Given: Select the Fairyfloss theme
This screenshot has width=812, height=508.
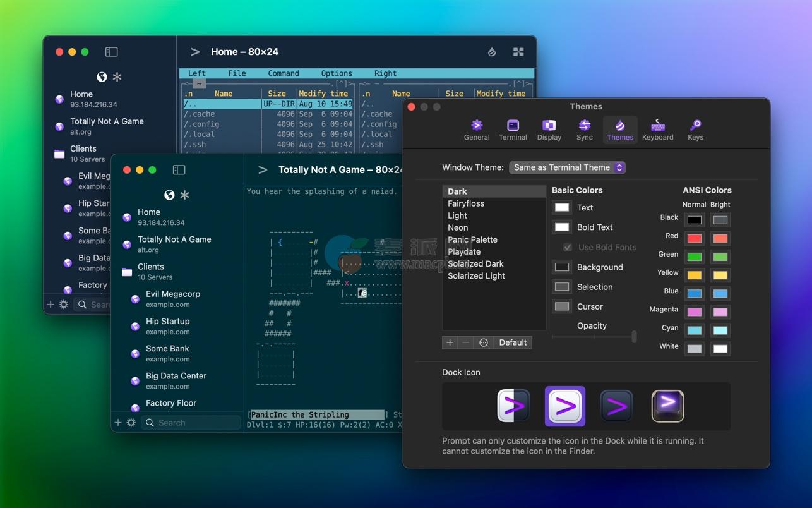Looking at the screenshot, I should [494, 203].
